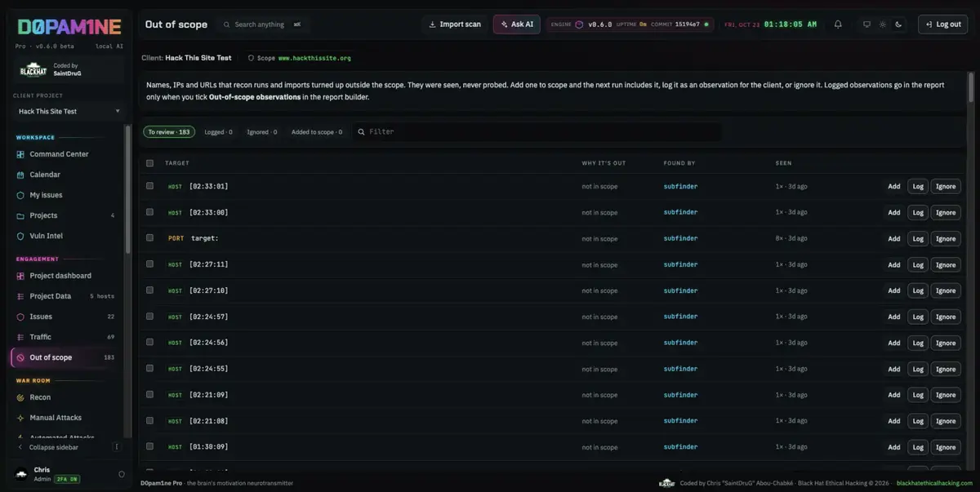This screenshot has height=492, width=980.
Task: Switch to light theme sun icon
Action: tap(883, 24)
